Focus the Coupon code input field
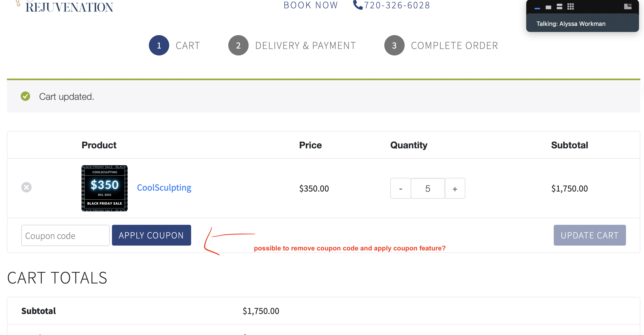Viewport: 644px width, 335px height. point(65,235)
